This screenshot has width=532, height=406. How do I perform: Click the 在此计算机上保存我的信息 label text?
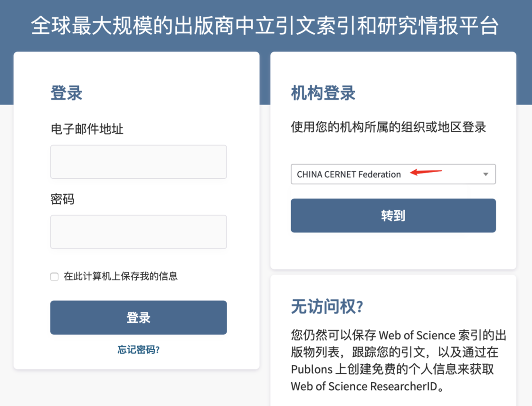tap(121, 276)
